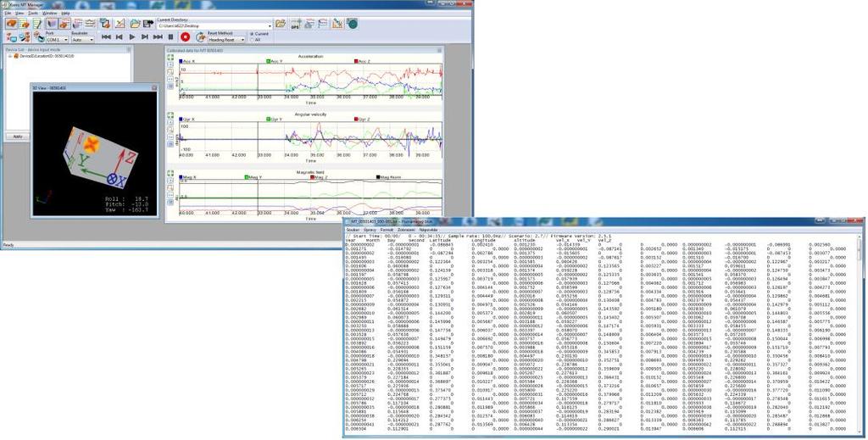The image size is (868, 440).
Task: Step back one frame playback button
Action: [119, 37]
